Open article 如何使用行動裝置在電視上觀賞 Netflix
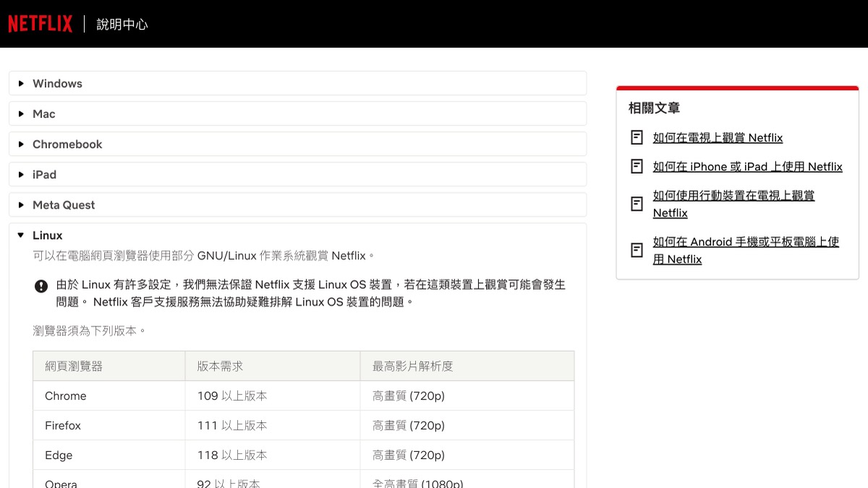The height and width of the screenshot is (488, 868). tap(733, 204)
